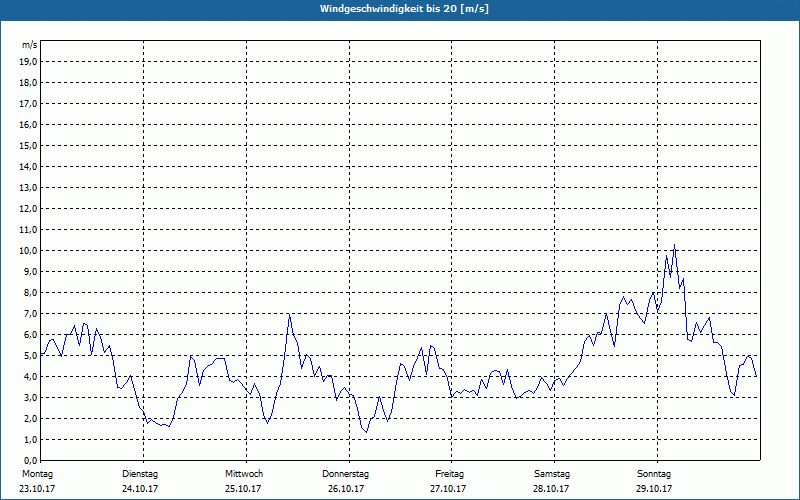Click the date 24.10.17
Screen dimensions: 800x500
(x=140, y=489)
